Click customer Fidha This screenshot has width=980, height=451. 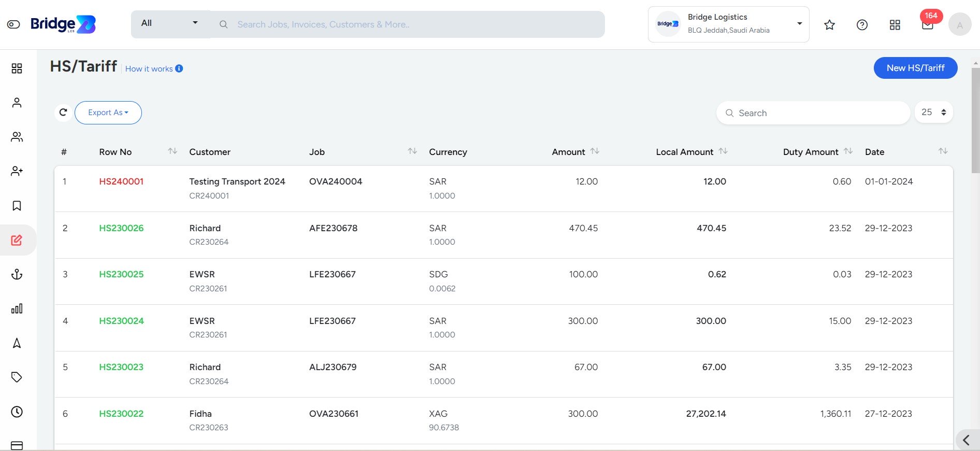point(200,414)
